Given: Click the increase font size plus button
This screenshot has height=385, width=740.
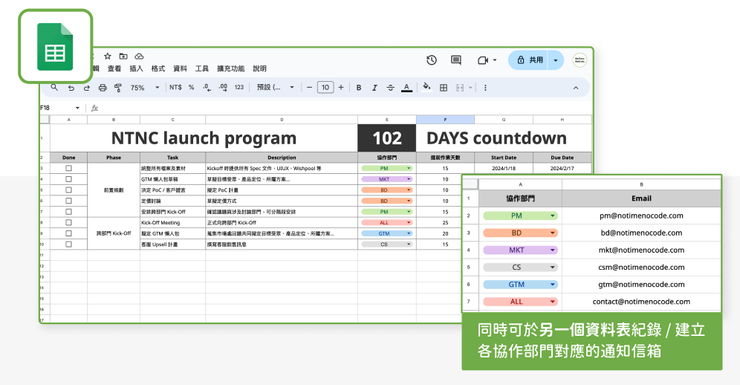Looking at the screenshot, I should pos(341,87).
